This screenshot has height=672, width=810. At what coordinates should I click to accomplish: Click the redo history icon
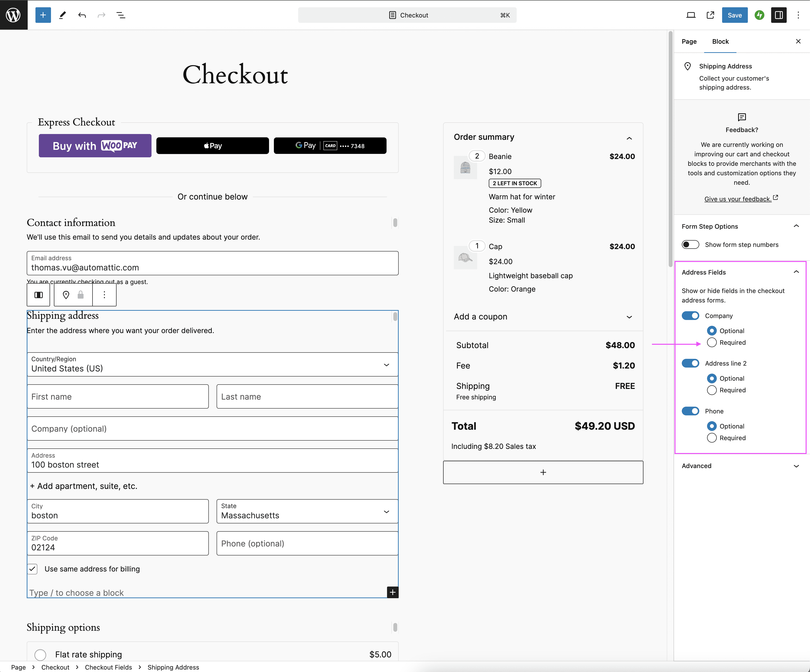pos(101,15)
